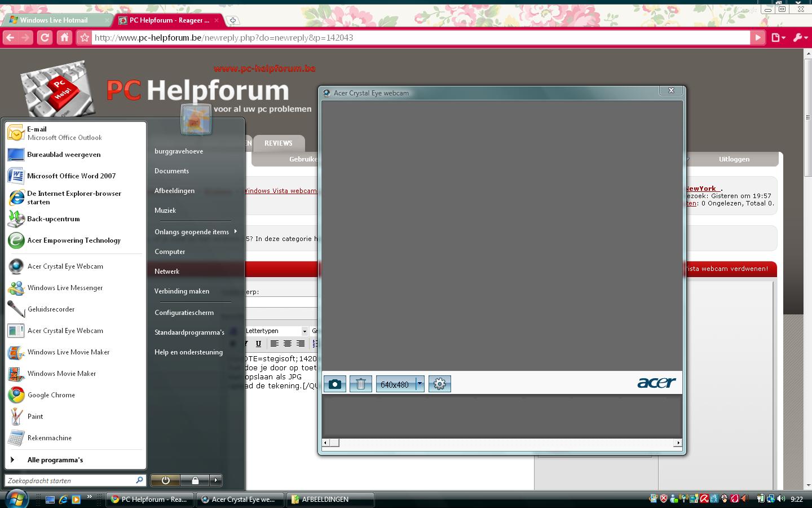Open the webcam gear settings icon

click(440, 384)
